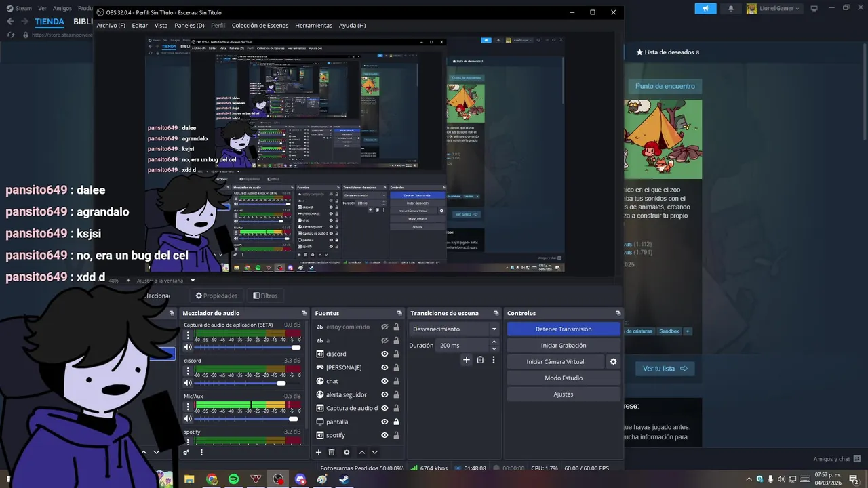Open Discord from the taskbar
Image resolution: width=868 pixels, height=488 pixels.
point(300,479)
